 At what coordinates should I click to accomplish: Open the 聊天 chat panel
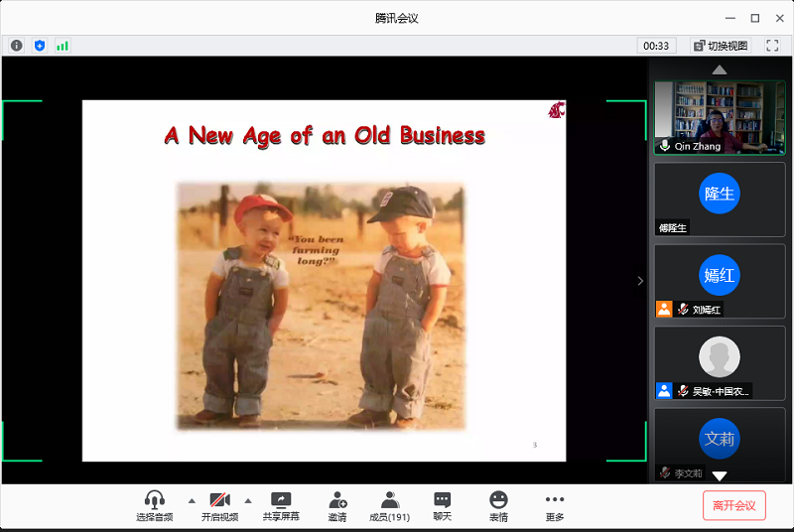[442, 506]
